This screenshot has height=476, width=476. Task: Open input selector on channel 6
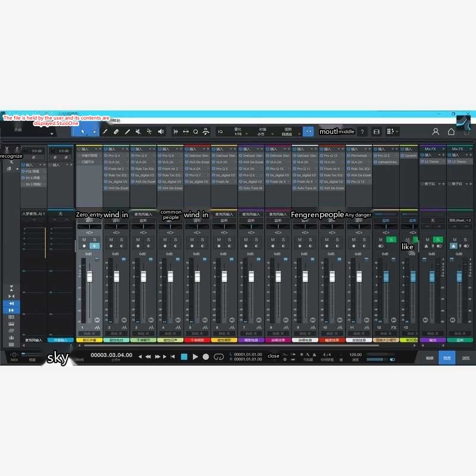tap(224, 214)
